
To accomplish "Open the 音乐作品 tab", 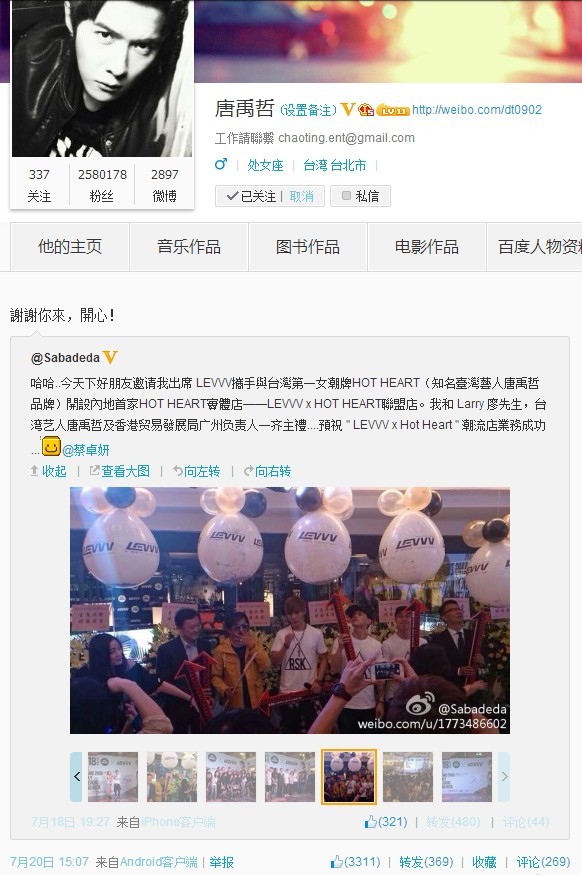I will click(189, 247).
